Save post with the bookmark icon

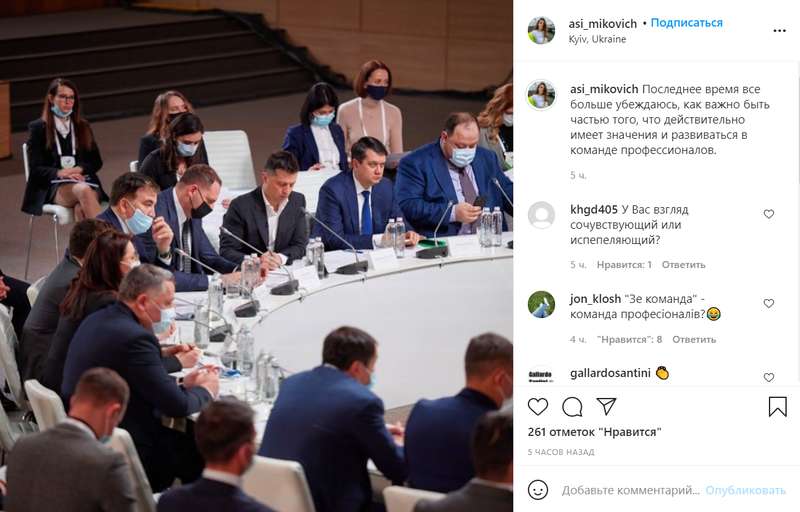pyautogui.click(x=778, y=407)
